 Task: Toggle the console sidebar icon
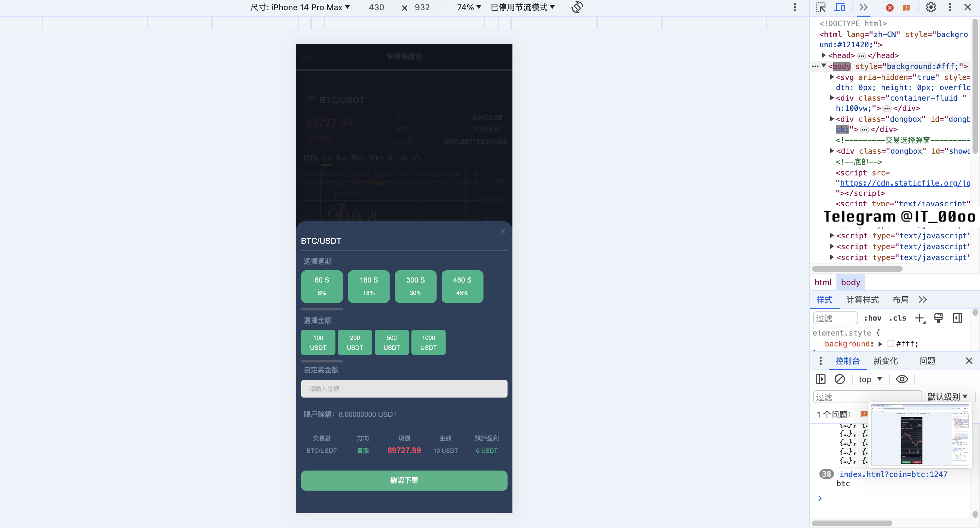821,379
